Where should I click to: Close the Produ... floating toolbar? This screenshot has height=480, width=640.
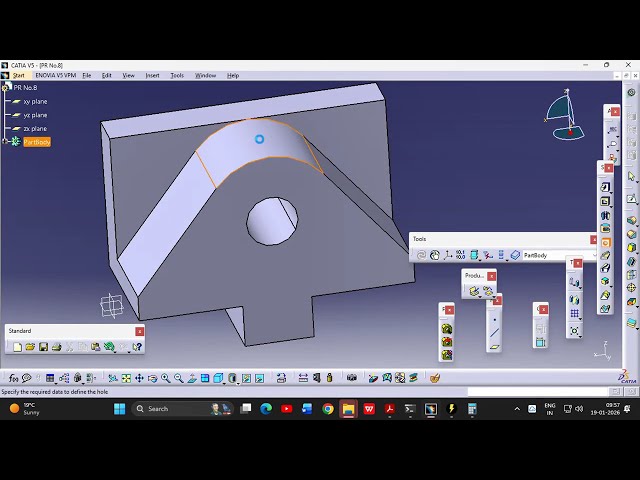(492, 276)
